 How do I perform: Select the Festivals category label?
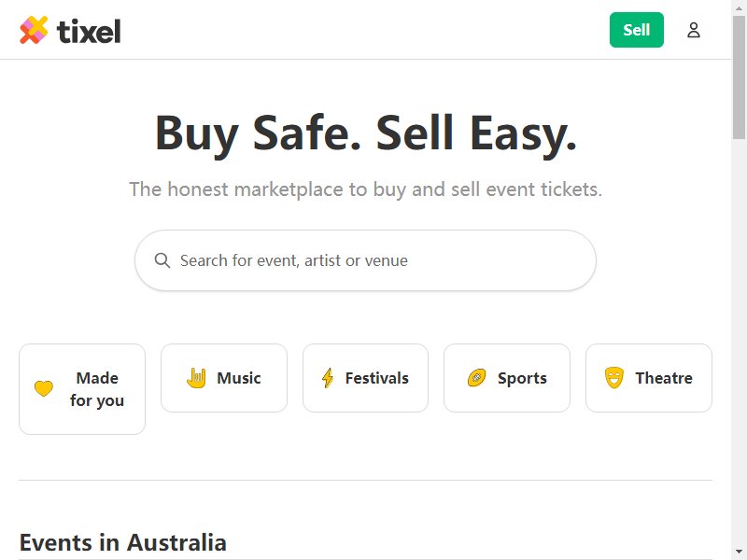tap(377, 378)
